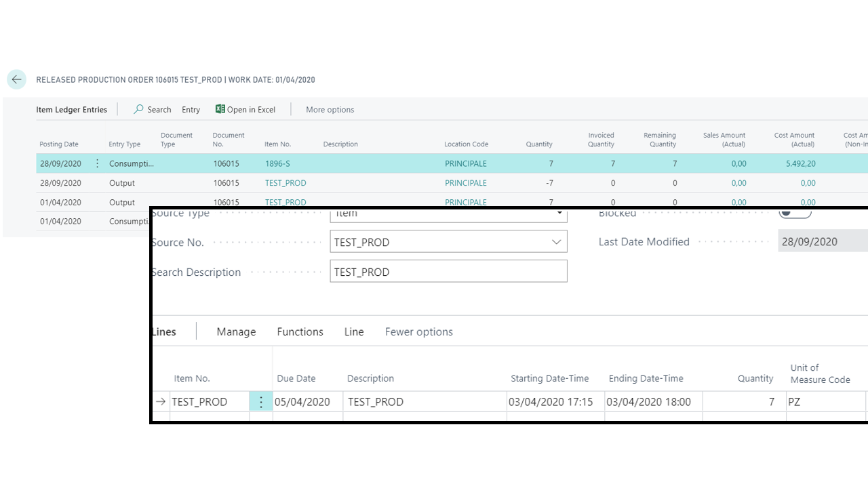Screen dimensions: 868x488
Task: Expand the Source No. dropdown
Action: pyautogui.click(x=556, y=242)
